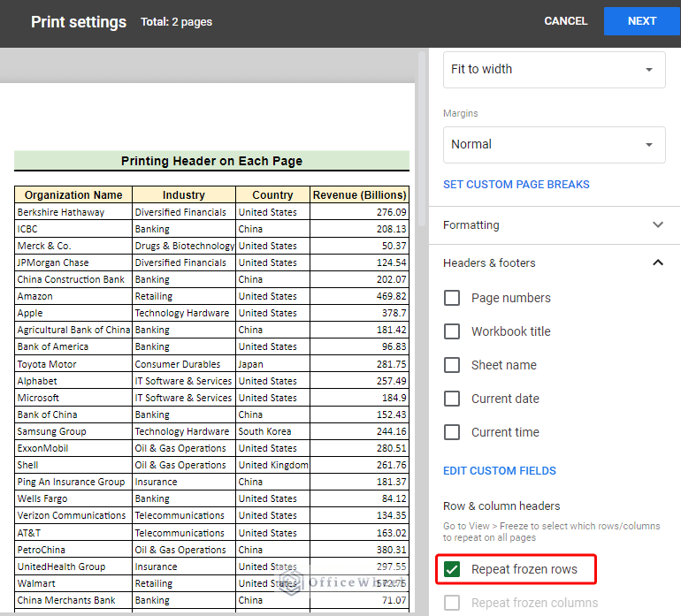Click the Revenue (Billions) header in preview
The height and width of the screenshot is (616, 681).
tap(359, 195)
